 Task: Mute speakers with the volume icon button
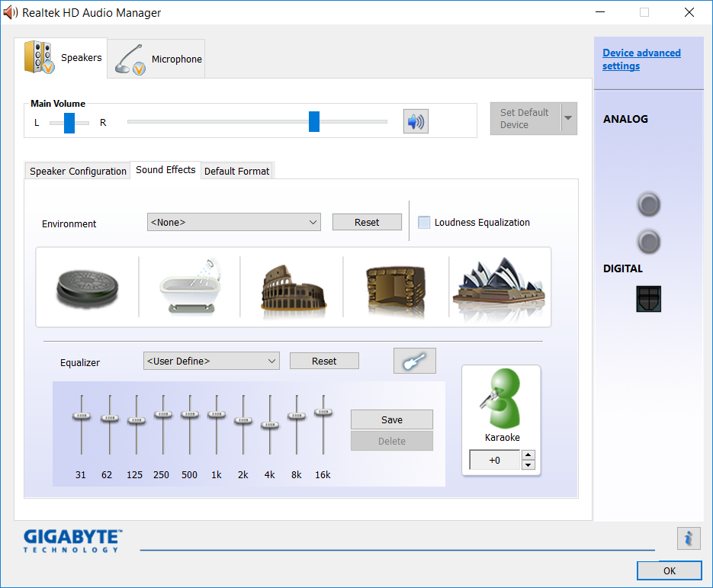point(416,121)
